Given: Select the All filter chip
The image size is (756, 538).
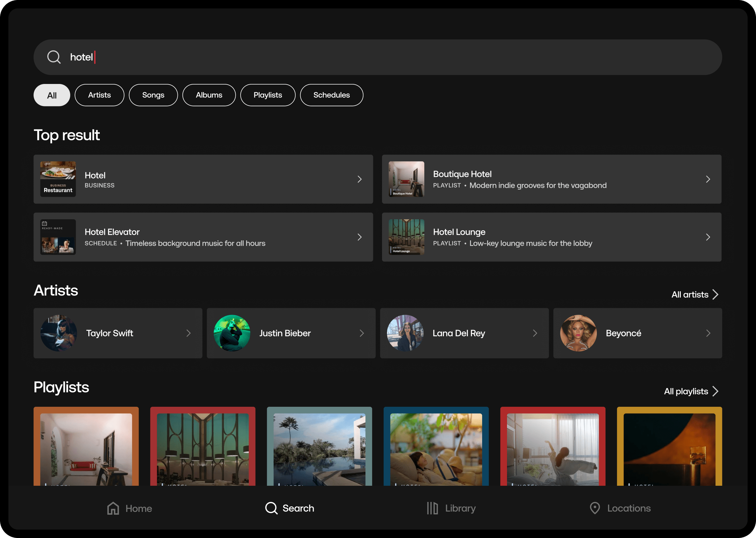Looking at the screenshot, I should [52, 95].
